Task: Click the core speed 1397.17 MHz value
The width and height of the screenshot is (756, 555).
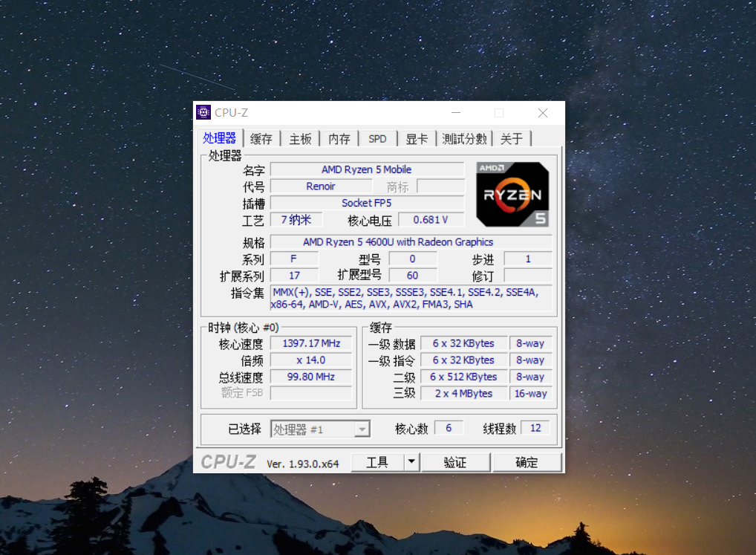Action: [311, 343]
